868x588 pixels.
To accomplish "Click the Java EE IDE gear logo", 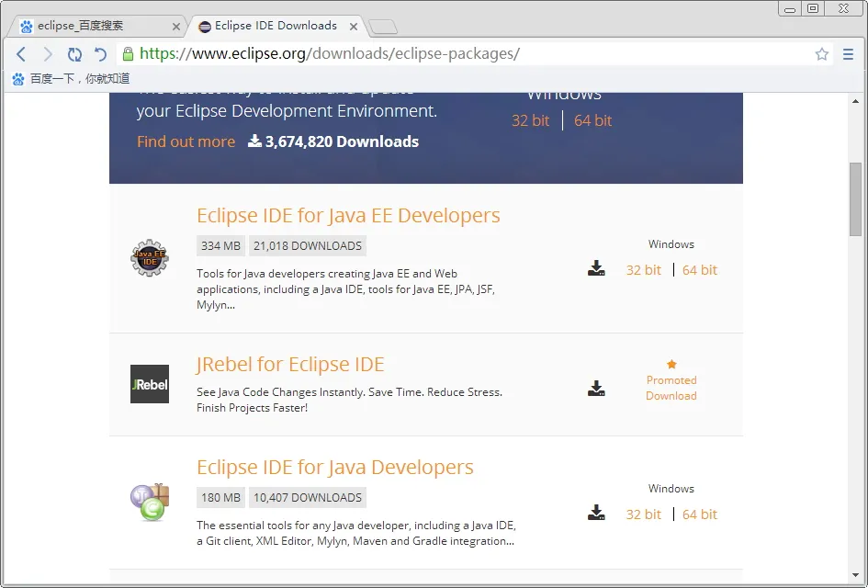I will click(x=150, y=258).
